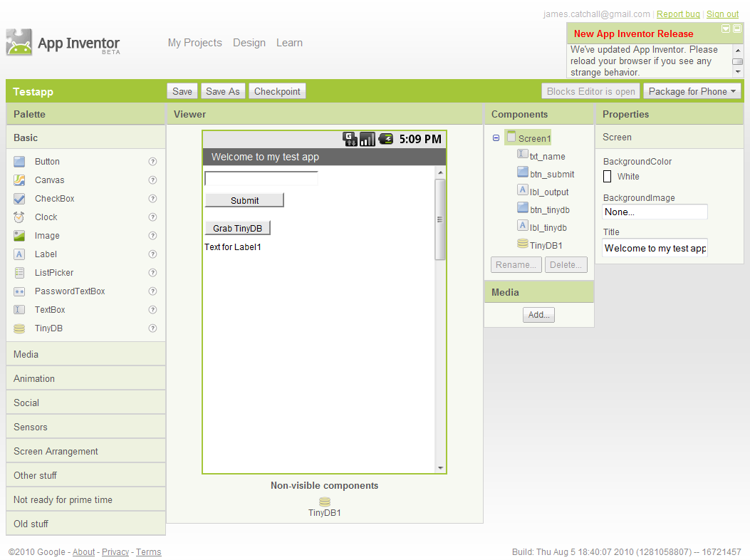This screenshot has width=750, height=560.
Task: Click the App Inventor logo
Action: [19, 42]
